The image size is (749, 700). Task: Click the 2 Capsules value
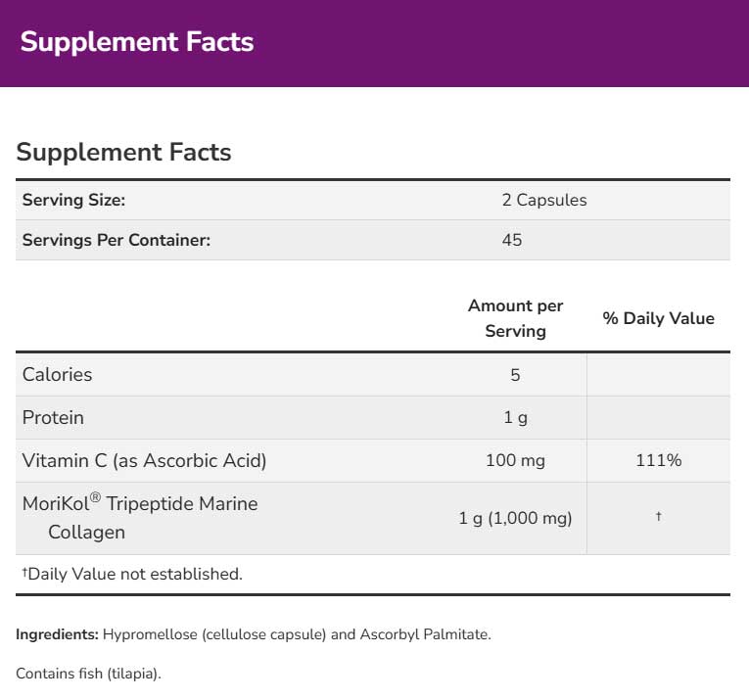[544, 200]
